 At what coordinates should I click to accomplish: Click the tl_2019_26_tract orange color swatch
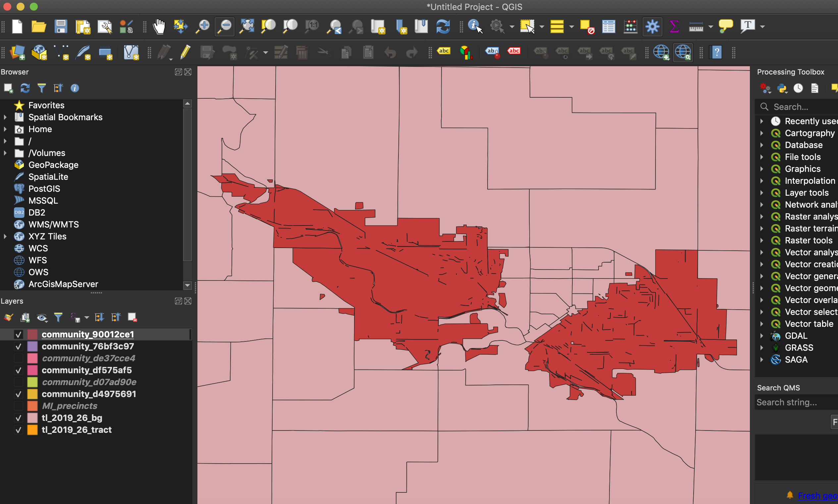(x=32, y=430)
